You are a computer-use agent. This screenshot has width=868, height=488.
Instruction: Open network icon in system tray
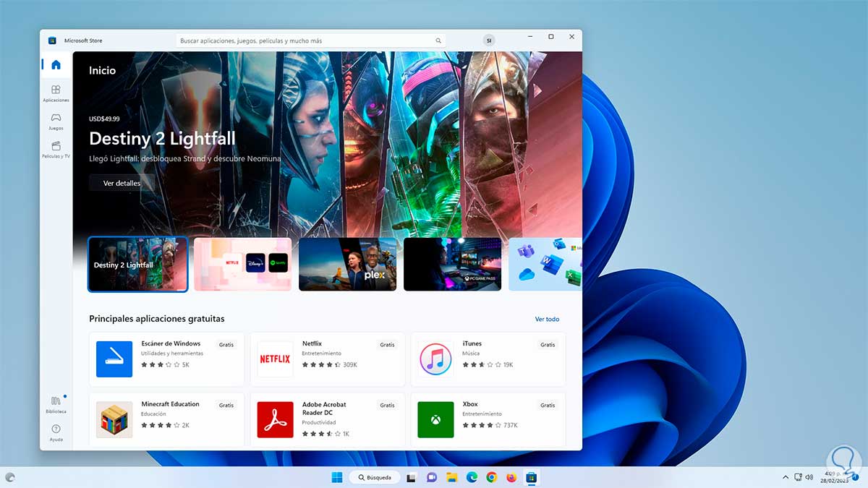[799, 477]
